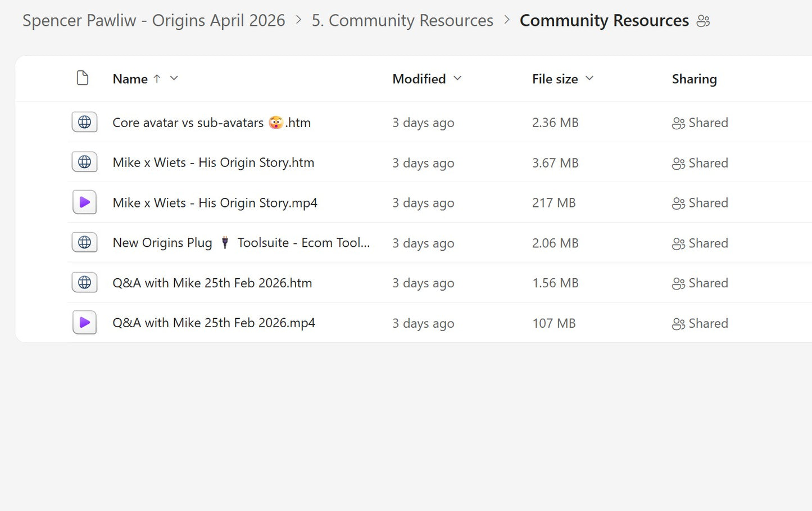812x511 pixels.
Task: Navigate to 5. Community Resources breadcrumb
Action: [402, 21]
